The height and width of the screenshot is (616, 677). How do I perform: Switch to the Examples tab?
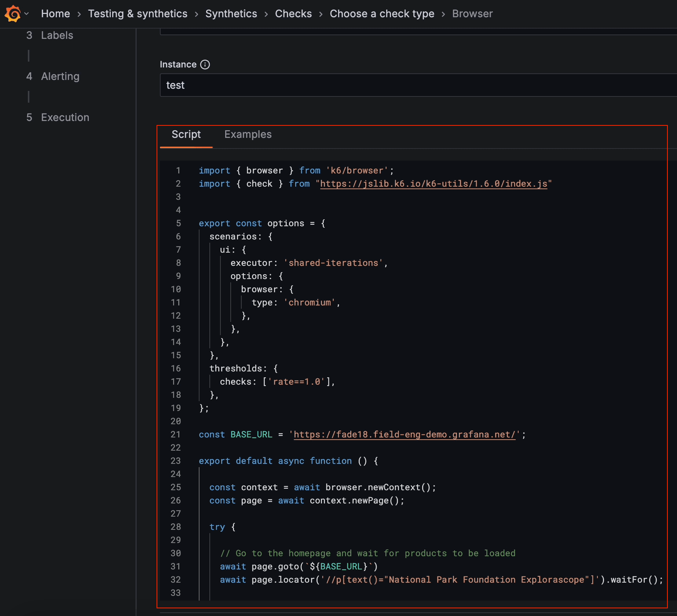248,134
